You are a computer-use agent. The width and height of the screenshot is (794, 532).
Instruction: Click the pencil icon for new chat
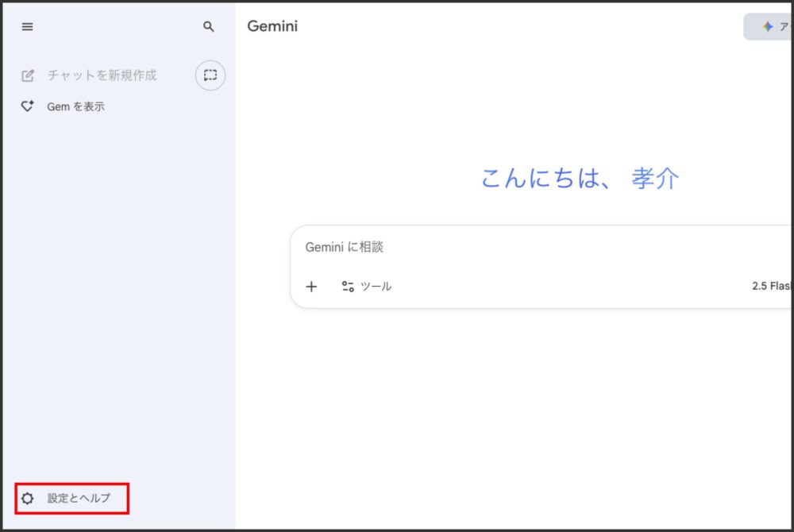coord(28,75)
